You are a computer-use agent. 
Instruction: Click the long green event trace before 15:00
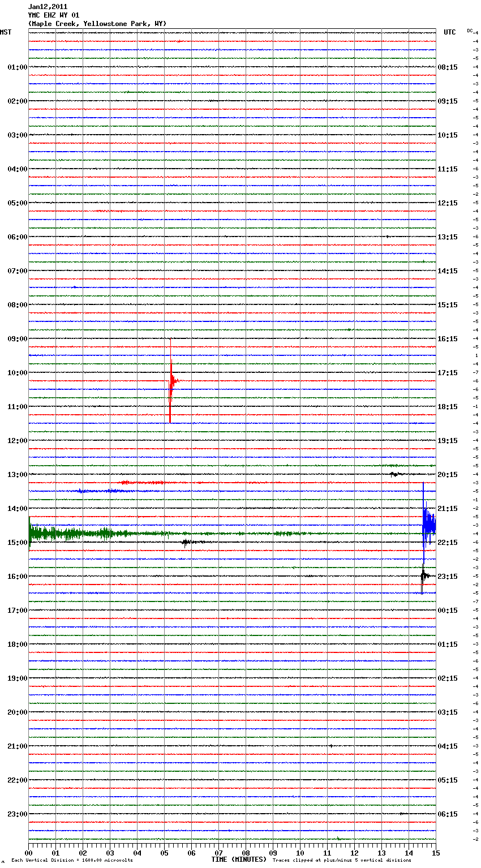[170, 534]
